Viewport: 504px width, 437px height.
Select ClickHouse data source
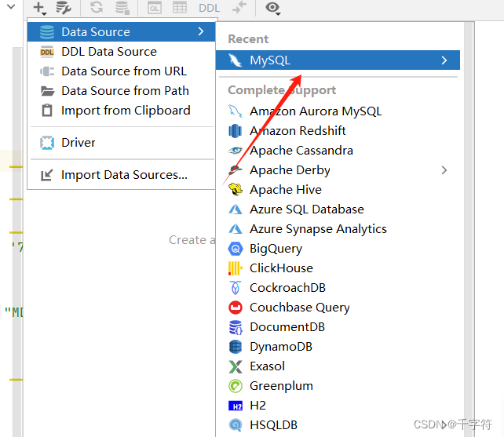tap(338, 268)
